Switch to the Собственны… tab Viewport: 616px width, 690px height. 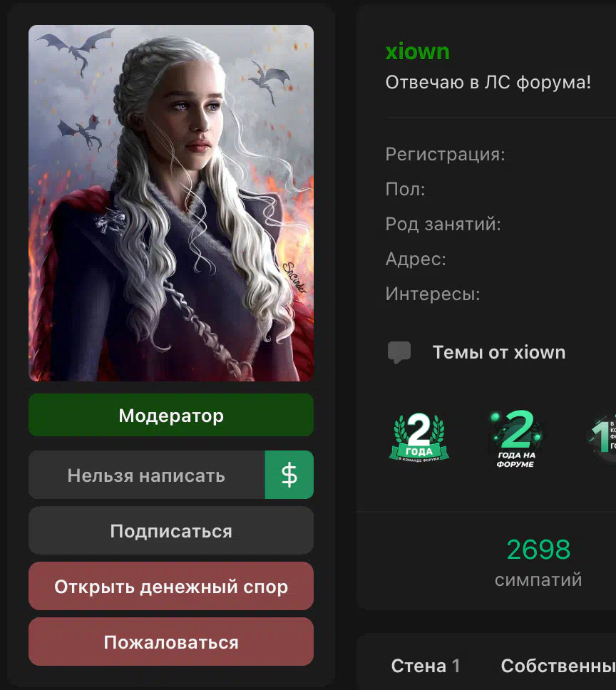tap(558, 666)
